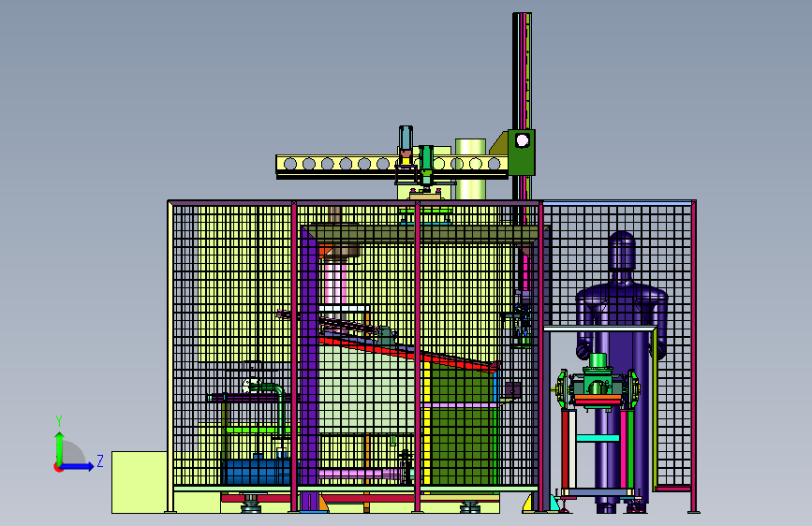Click the white circle on the green carriage
812x526 pixels.
[x=523, y=140]
